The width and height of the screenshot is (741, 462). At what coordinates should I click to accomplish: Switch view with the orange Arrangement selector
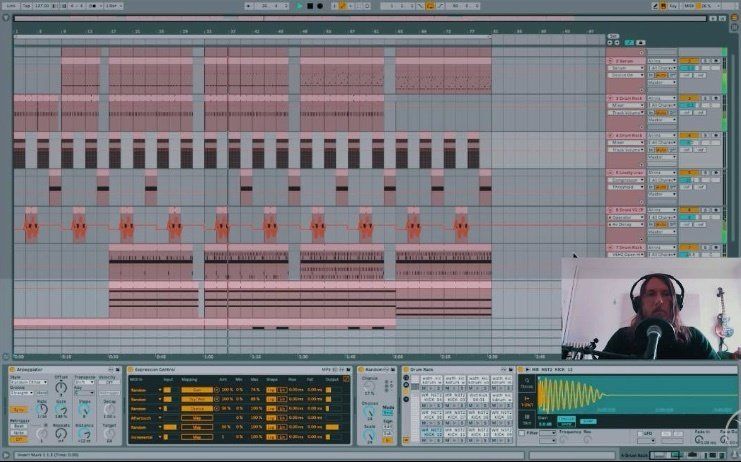click(734, 17)
